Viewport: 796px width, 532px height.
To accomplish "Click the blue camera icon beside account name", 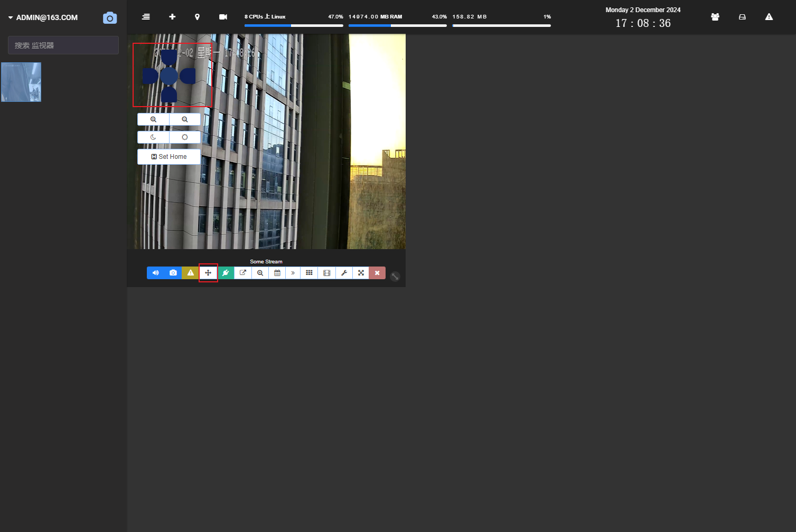I will click(x=110, y=18).
